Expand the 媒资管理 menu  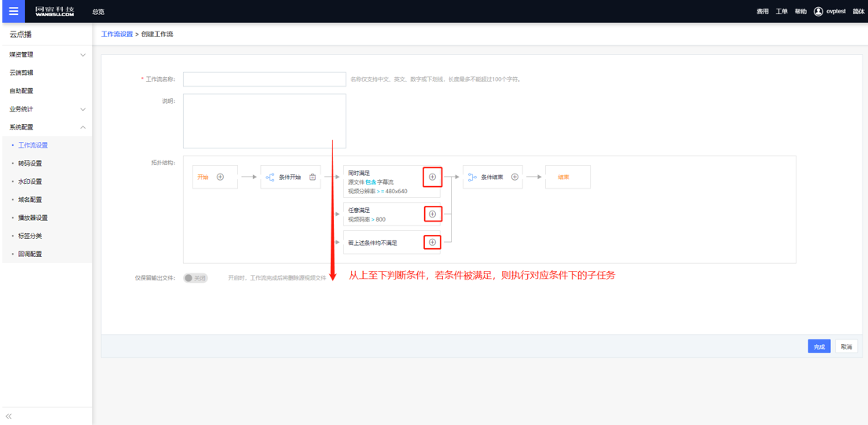tap(83, 55)
